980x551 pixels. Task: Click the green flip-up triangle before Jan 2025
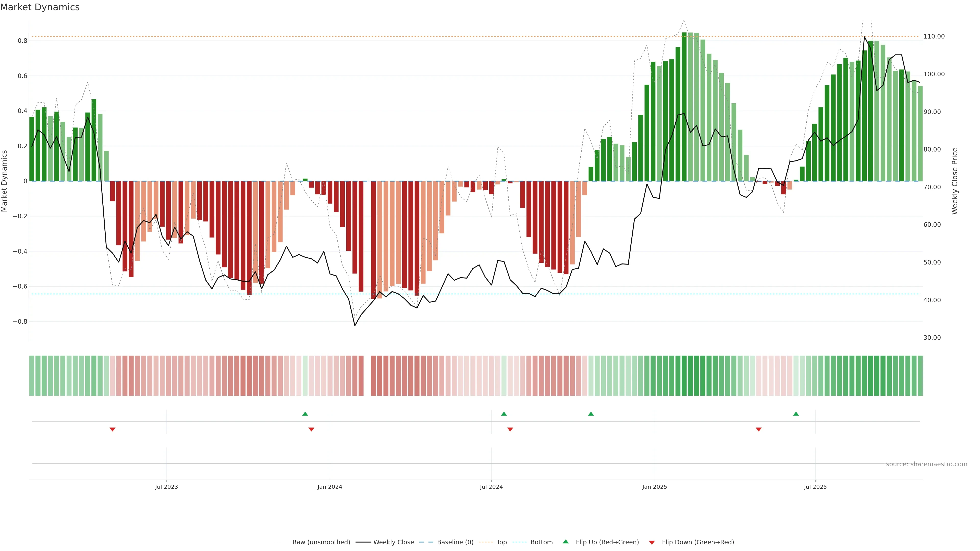tap(591, 414)
